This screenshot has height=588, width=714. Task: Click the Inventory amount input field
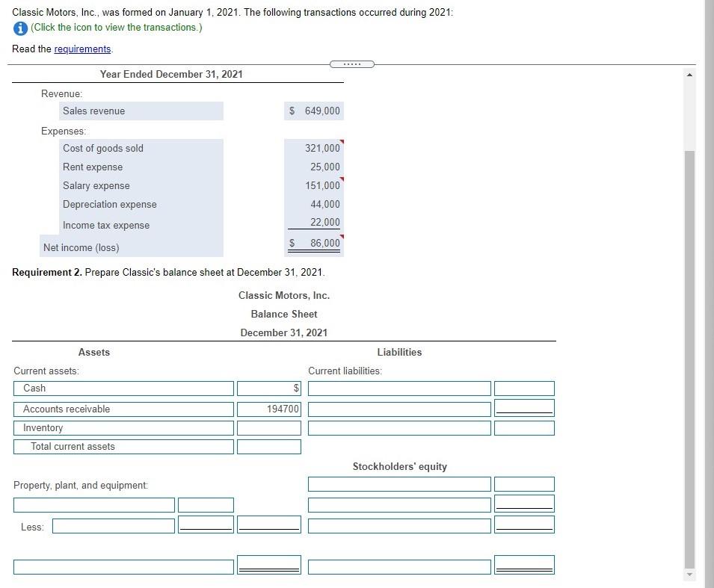(269, 428)
